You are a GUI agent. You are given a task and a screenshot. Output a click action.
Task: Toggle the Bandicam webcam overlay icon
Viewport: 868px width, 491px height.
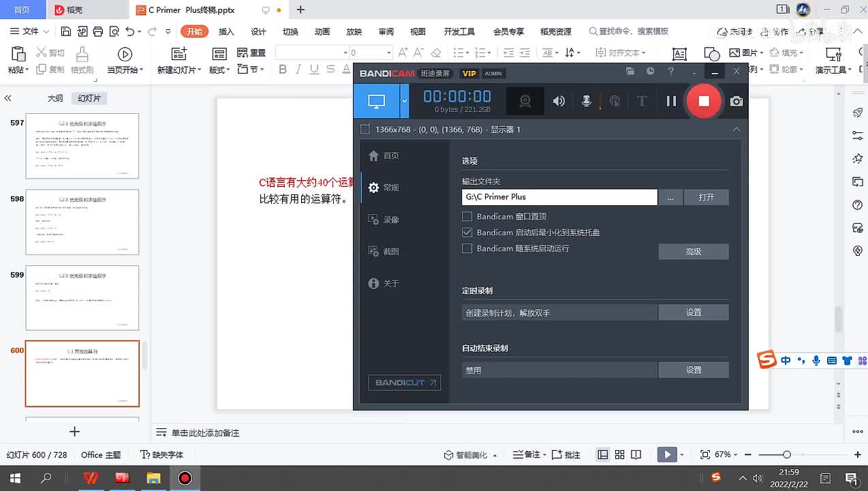coord(525,101)
